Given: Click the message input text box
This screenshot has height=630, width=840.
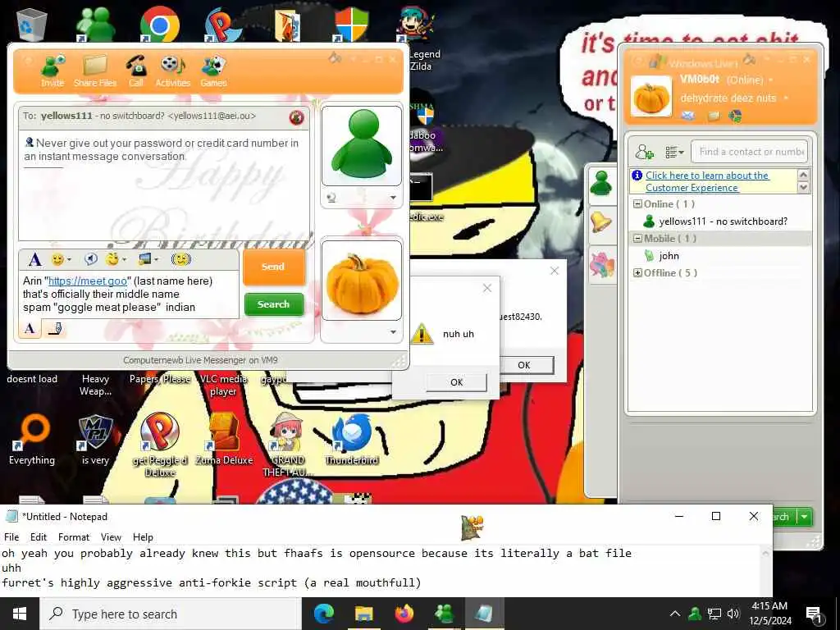Looking at the screenshot, I should pyautogui.click(x=128, y=294).
